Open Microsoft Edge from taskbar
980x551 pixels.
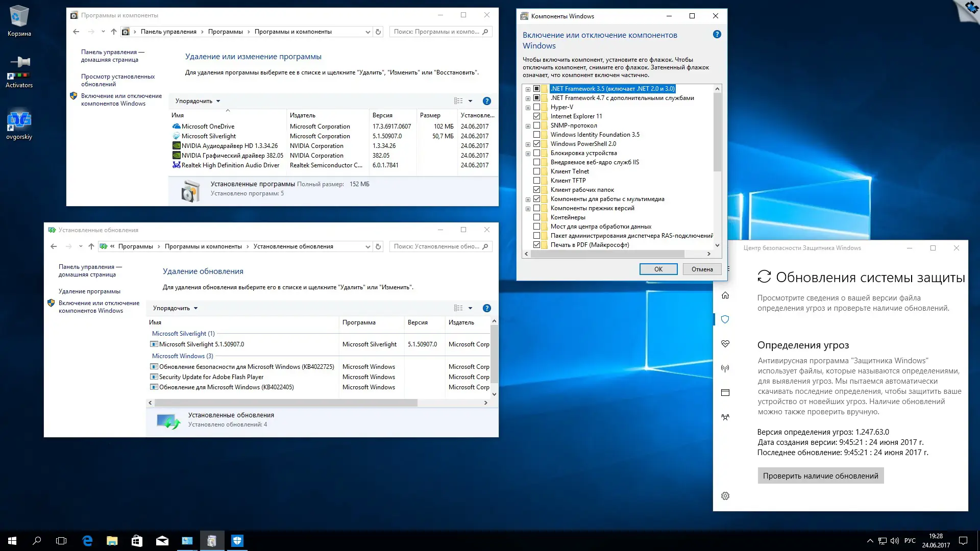coord(87,541)
